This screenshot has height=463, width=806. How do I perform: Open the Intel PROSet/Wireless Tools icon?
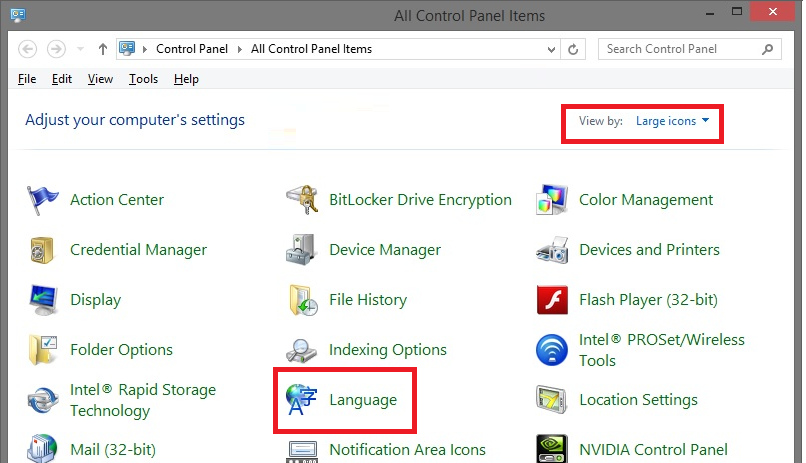coord(552,350)
